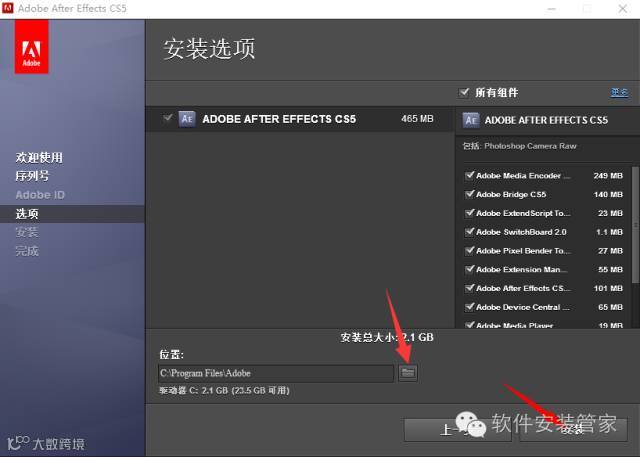Toggle the ADOBE AFTER EFFECTS CS5 main checkbox
The image size is (640, 457).
[167, 118]
